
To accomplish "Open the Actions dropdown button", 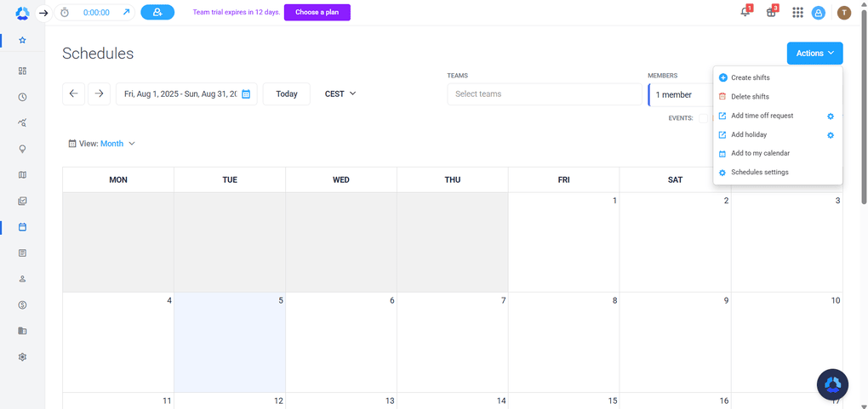I will pyautogui.click(x=815, y=53).
